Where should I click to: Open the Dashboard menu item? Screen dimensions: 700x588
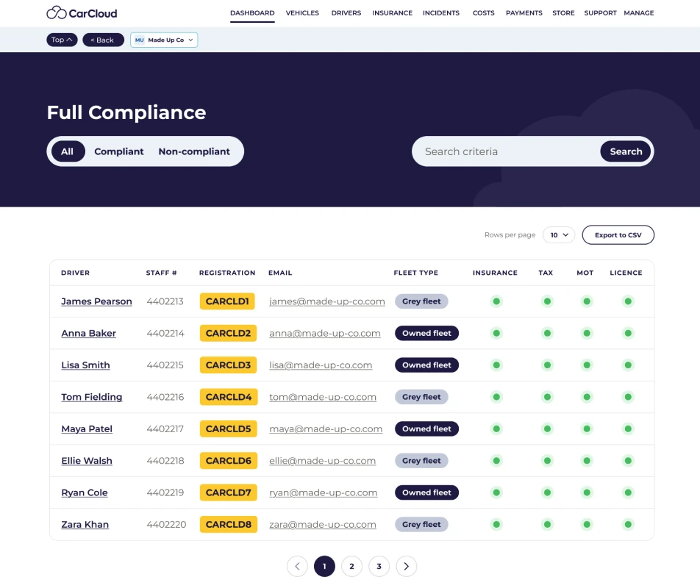point(252,13)
